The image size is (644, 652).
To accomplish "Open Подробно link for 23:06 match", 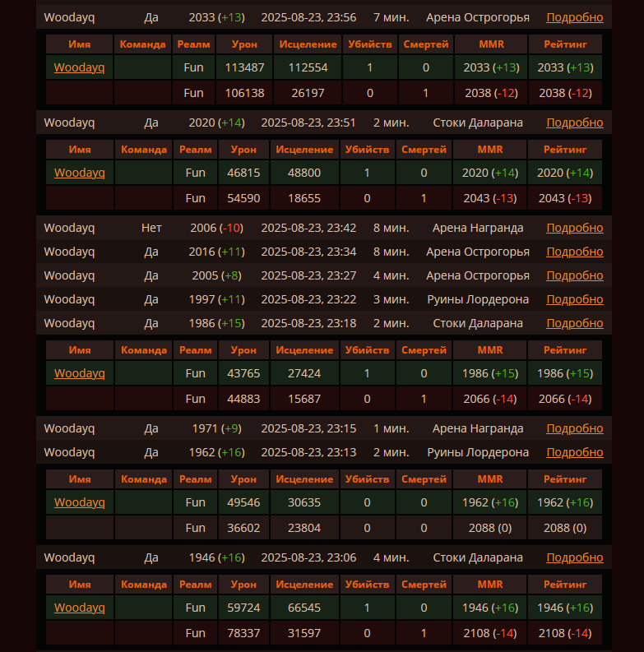I will click(x=575, y=557).
